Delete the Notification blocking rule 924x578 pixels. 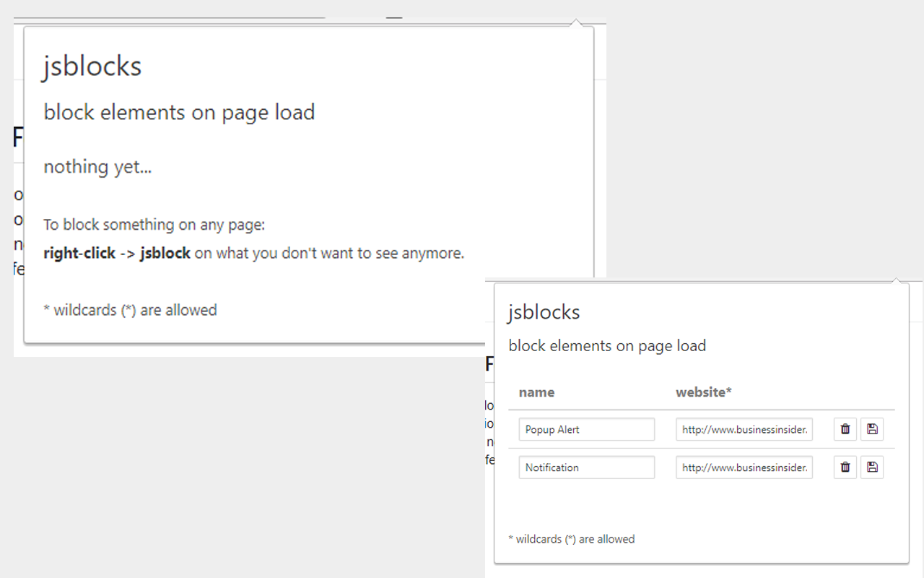pyautogui.click(x=845, y=467)
